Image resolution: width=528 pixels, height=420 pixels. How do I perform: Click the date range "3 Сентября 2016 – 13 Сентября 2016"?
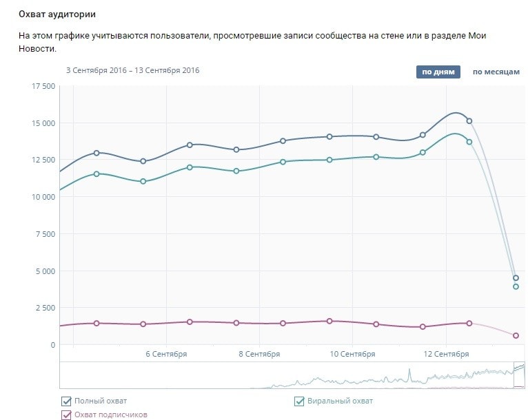pyautogui.click(x=132, y=70)
